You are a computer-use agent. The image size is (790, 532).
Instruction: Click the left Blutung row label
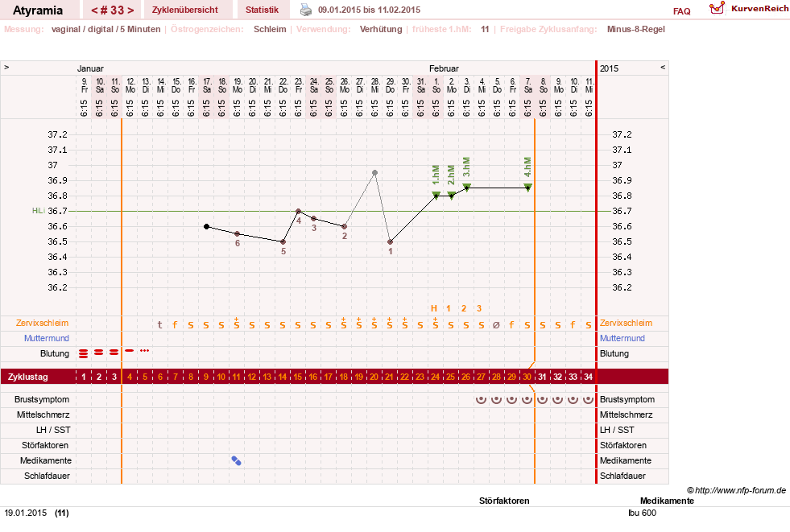point(55,353)
